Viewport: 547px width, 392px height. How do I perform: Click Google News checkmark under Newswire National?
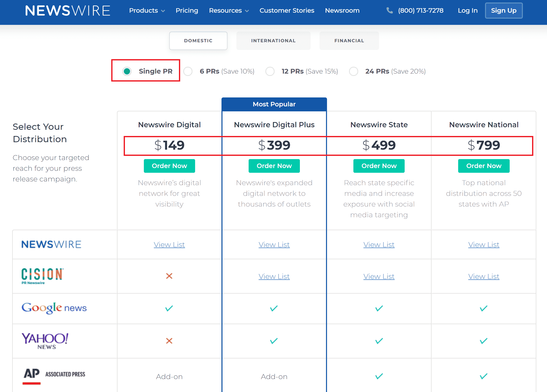[484, 308]
